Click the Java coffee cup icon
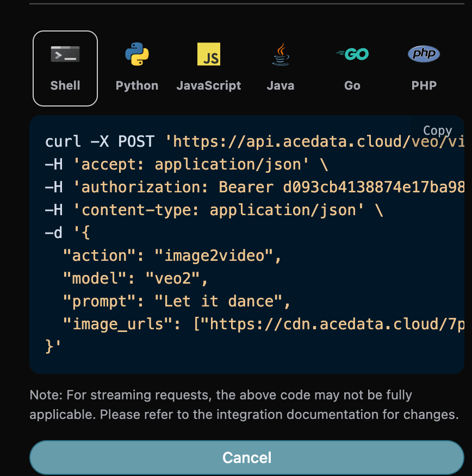The width and height of the screenshot is (472, 476). (280, 54)
